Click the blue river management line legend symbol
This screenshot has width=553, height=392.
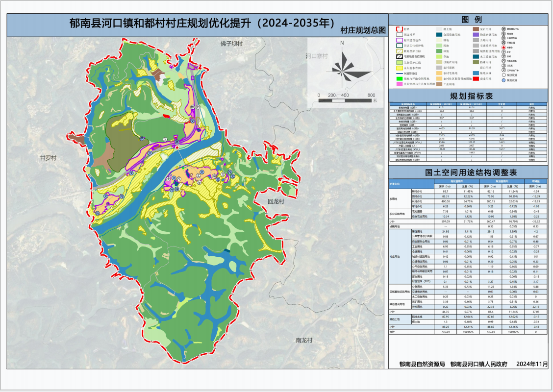[400, 73]
